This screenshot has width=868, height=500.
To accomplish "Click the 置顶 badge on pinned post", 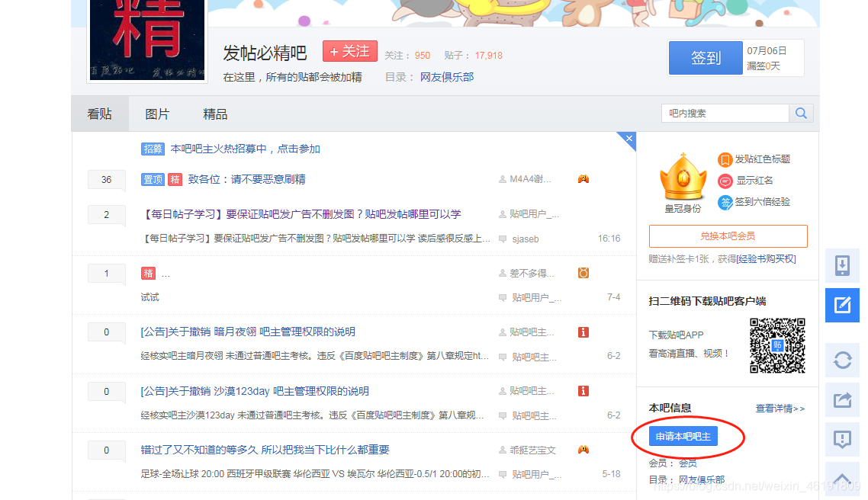I will (x=153, y=179).
